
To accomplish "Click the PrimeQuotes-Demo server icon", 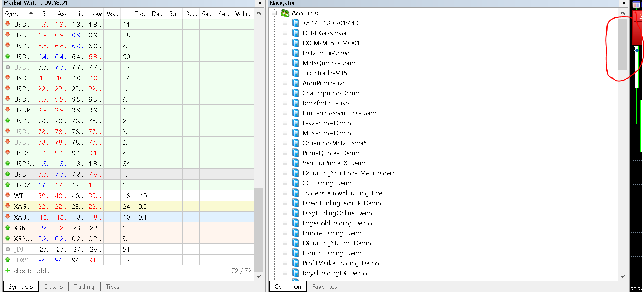I will (295, 153).
